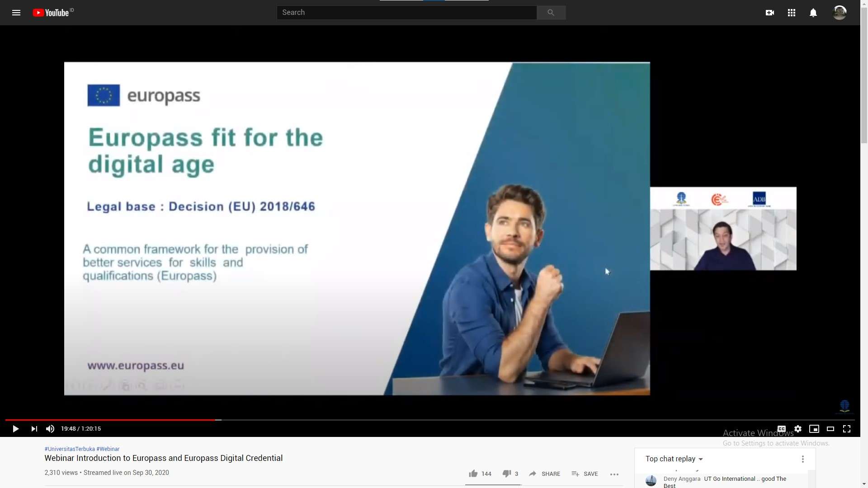
Task: Dislike the video with thumbs down
Action: (x=510, y=474)
